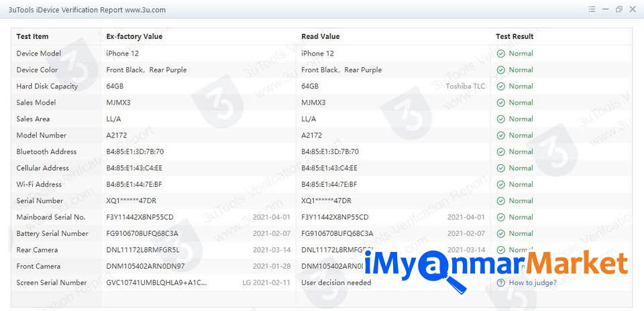This screenshot has height=311, width=644.
Task: Click the User decision needed text
Action: 336,283
